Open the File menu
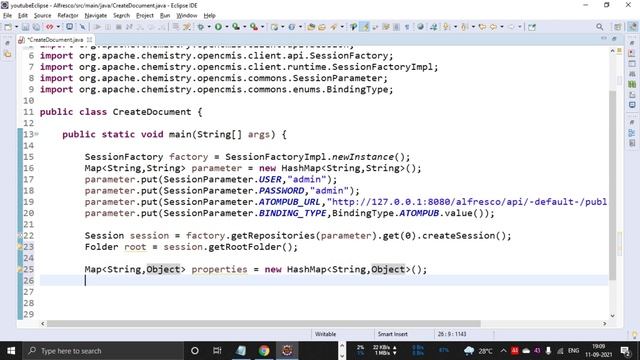This screenshot has height=360, width=640. click(7, 16)
